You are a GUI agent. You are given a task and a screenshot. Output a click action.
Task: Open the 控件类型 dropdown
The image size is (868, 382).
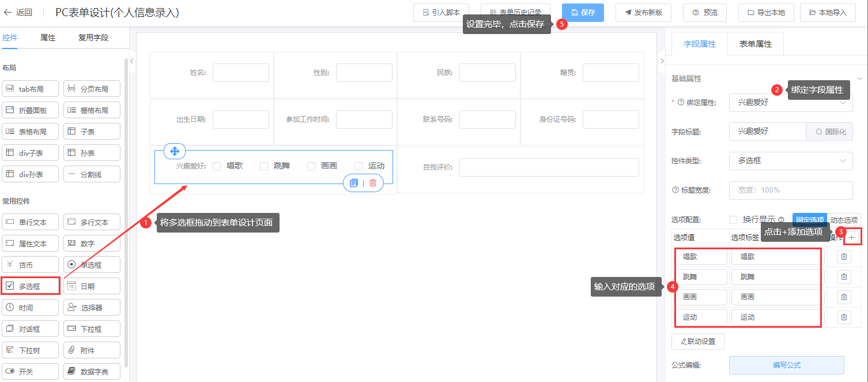[x=790, y=161]
